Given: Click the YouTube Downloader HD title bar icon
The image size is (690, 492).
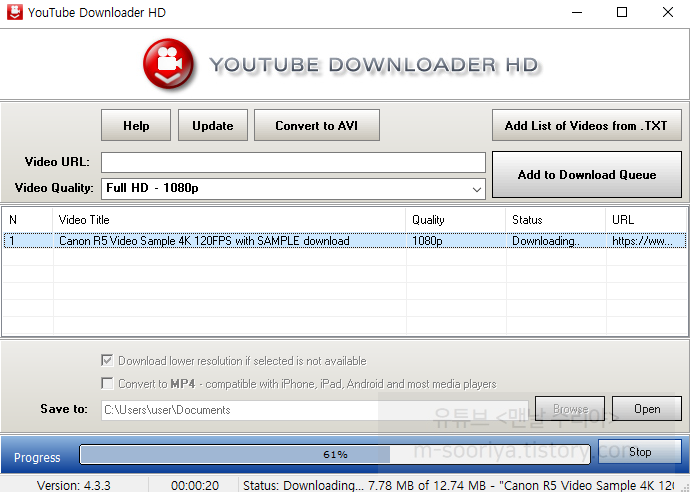Looking at the screenshot, I should coord(15,12).
